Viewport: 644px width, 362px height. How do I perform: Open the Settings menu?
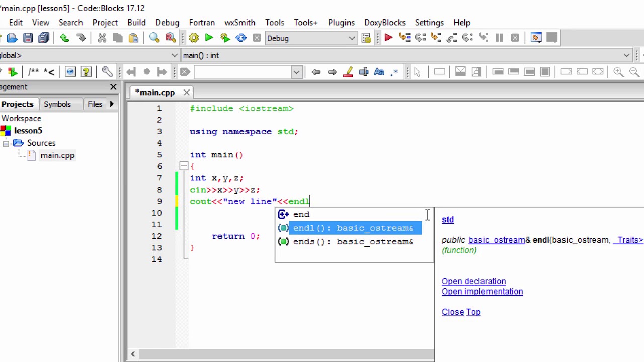tap(429, 23)
